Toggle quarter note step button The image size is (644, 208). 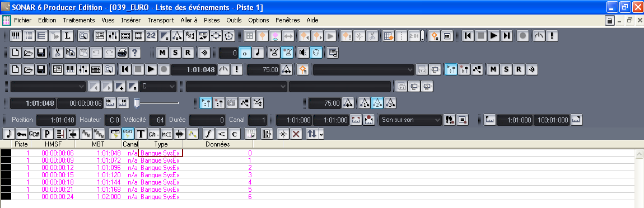pyautogui.click(x=258, y=53)
